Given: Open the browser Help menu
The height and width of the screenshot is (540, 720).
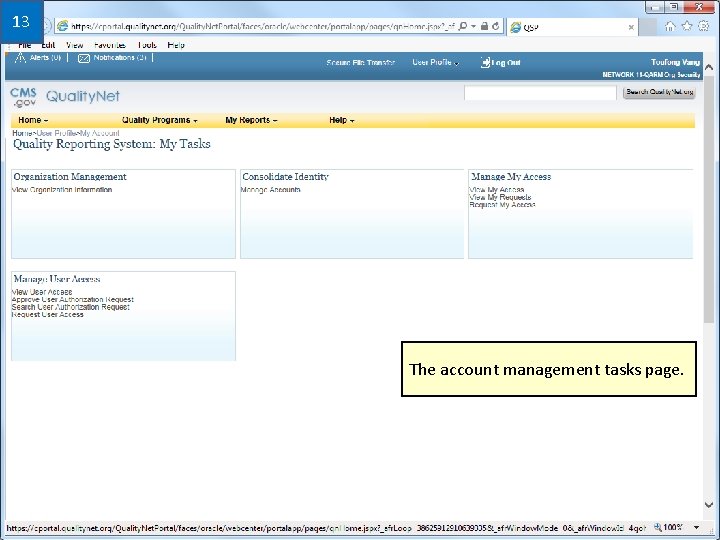Looking at the screenshot, I should [176, 45].
